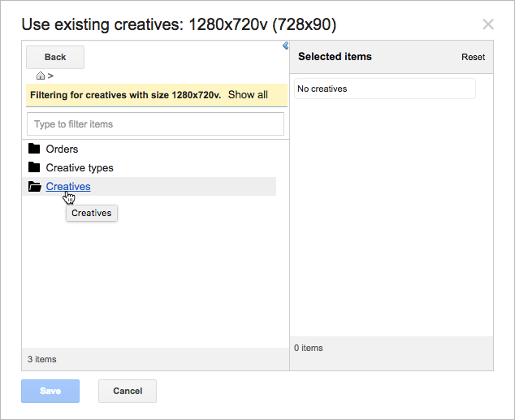515x420 pixels.
Task: Select the Creative types folder icon
Action: click(x=34, y=167)
